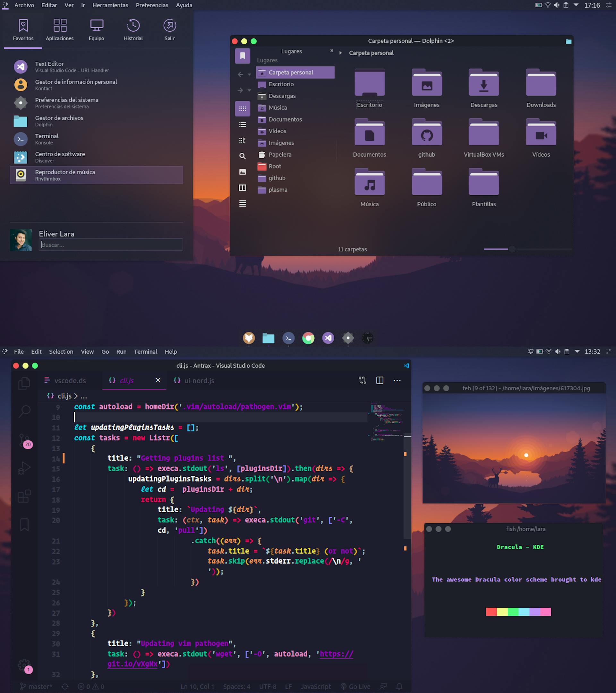Click the search icon in Dolphin's sidebar
Screen dimensions: 616x693
click(243, 156)
